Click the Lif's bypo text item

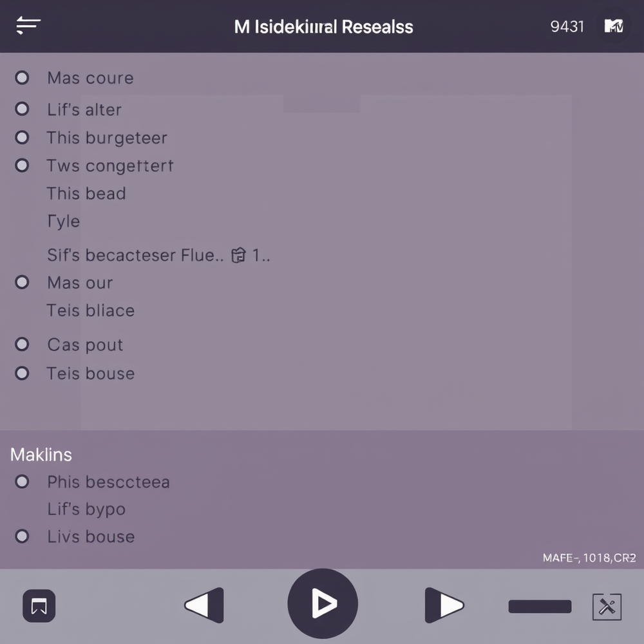[x=86, y=509]
